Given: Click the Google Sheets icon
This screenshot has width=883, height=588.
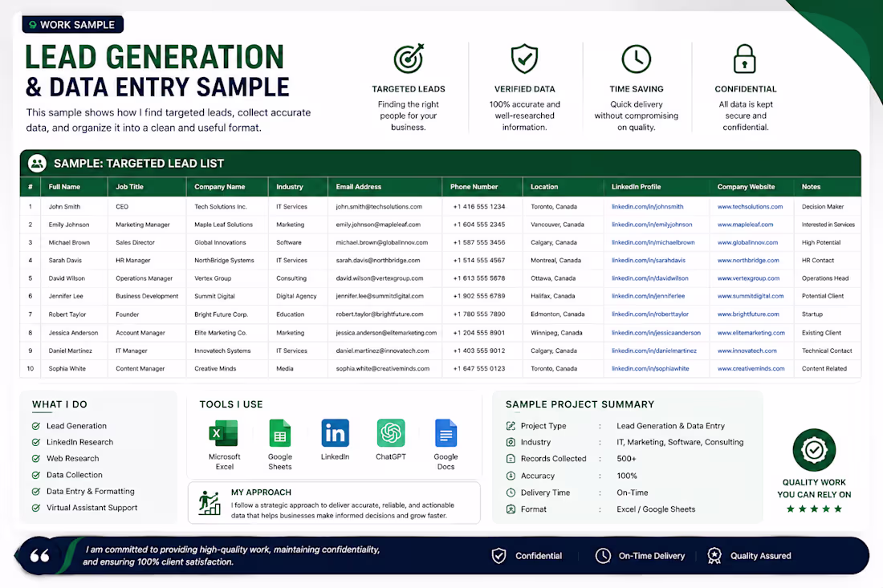Looking at the screenshot, I should click(x=280, y=434).
